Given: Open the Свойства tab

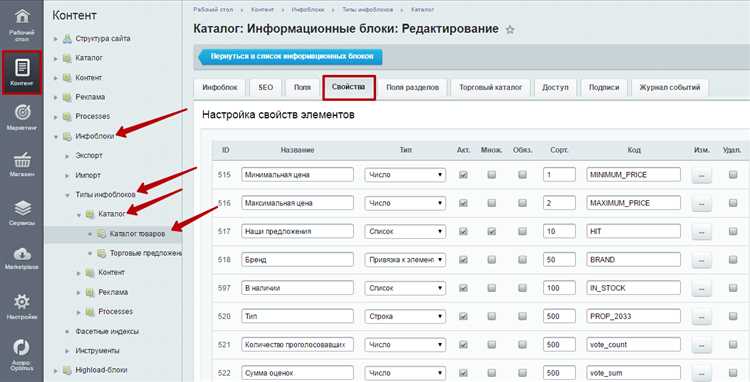Looking at the screenshot, I should click(349, 87).
